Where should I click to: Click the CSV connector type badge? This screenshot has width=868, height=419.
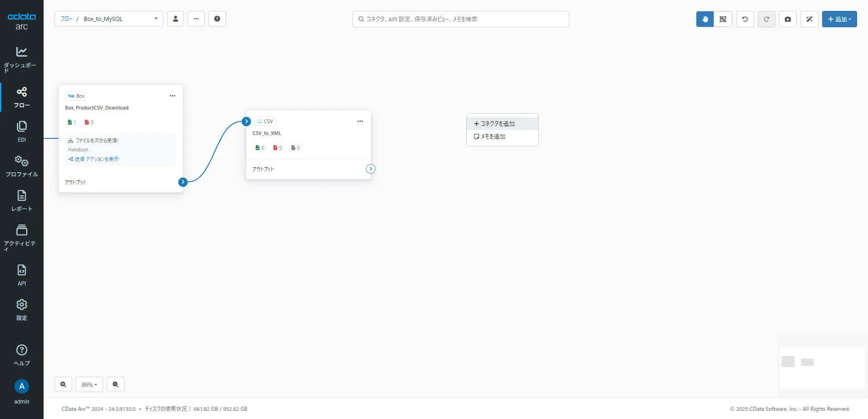coord(265,121)
